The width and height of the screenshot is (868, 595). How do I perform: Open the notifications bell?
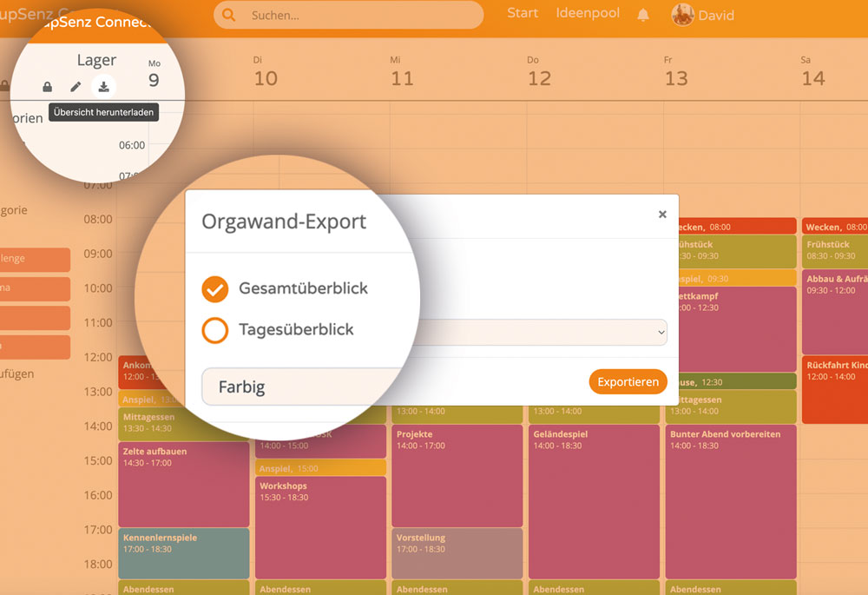(x=642, y=15)
